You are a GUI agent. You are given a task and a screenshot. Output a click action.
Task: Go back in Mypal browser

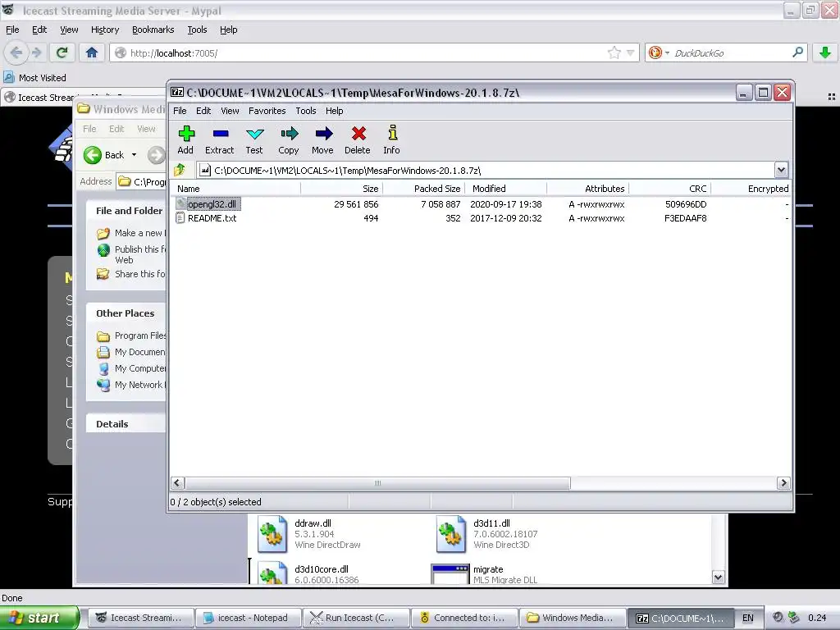tap(16, 52)
